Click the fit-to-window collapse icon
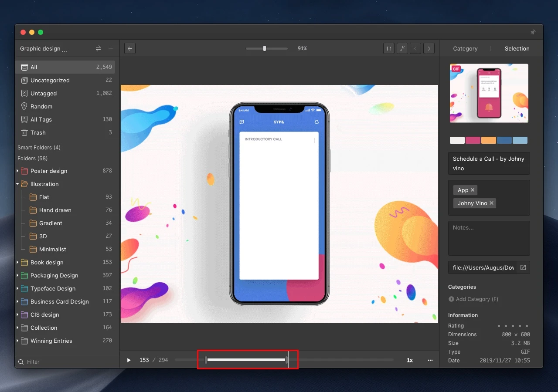This screenshot has height=392, width=558. tap(402, 48)
